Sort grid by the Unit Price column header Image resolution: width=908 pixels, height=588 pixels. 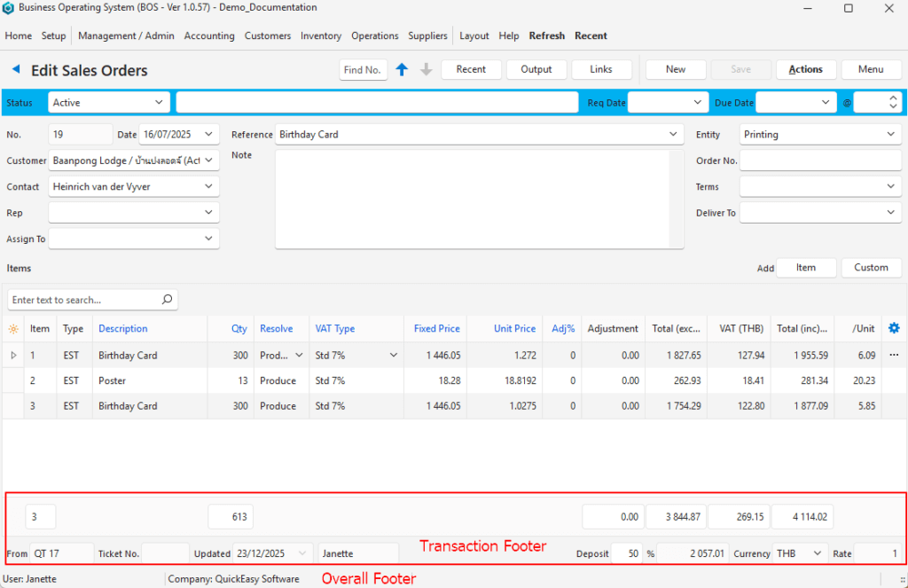[x=514, y=328]
